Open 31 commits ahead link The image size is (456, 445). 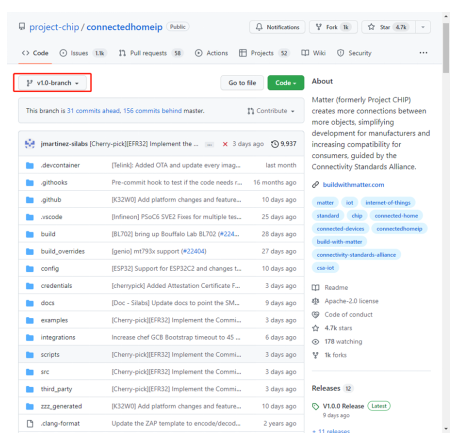pos(94,111)
